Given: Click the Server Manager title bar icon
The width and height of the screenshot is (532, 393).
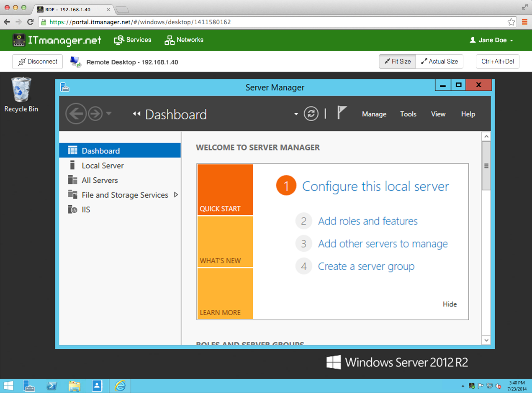Looking at the screenshot, I should click(64, 87).
